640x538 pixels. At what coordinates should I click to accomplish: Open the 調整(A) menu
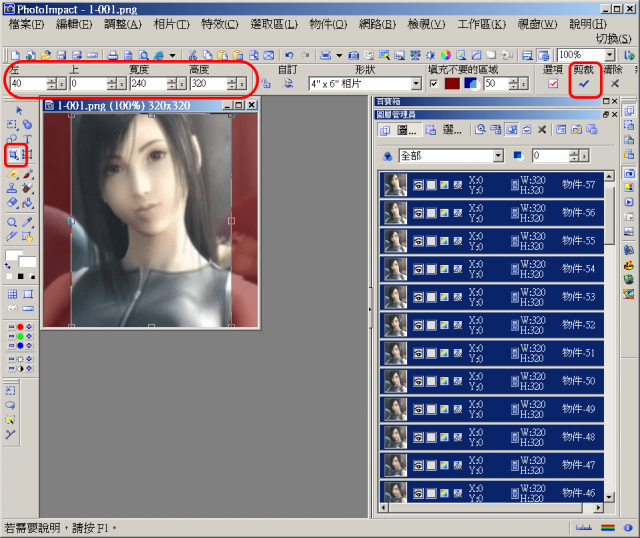coord(122,24)
